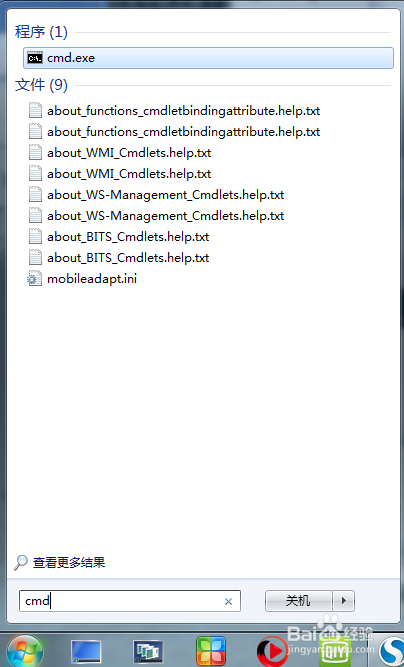Open the first about_WS-Management_Cmdlets.help.txt result
404x667 pixels.
point(165,194)
